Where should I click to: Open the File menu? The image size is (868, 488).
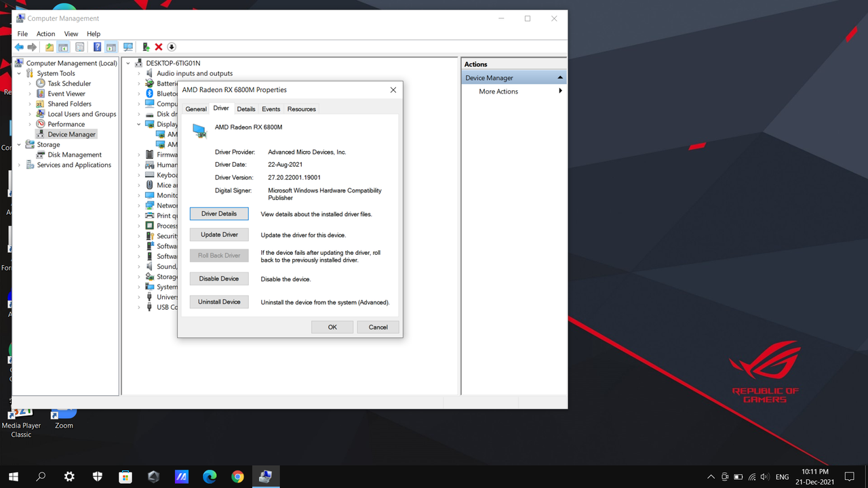[x=22, y=34]
